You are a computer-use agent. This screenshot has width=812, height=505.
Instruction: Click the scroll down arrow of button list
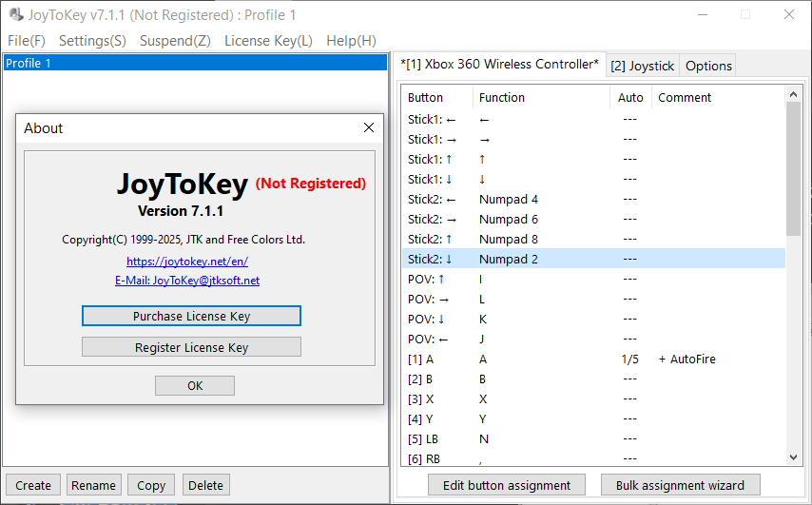[x=793, y=457]
